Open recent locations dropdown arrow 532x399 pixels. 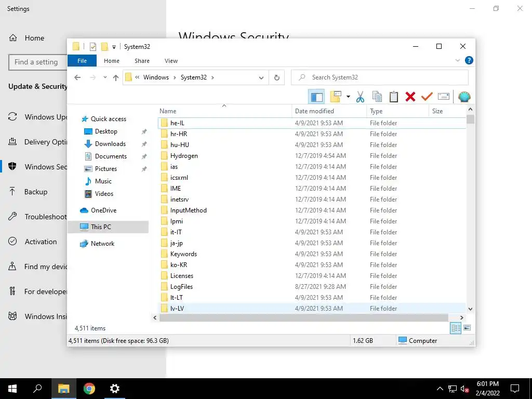pyautogui.click(x=105, y=78)
